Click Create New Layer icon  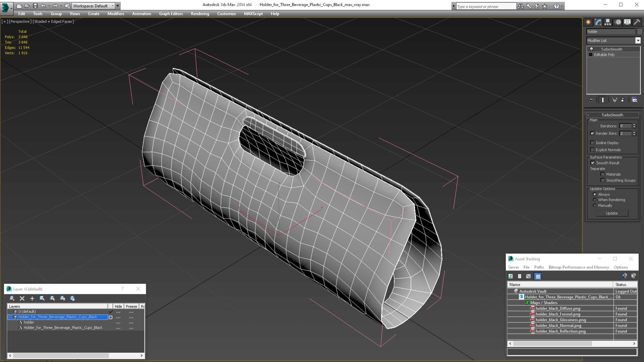(x=12, y=298)
